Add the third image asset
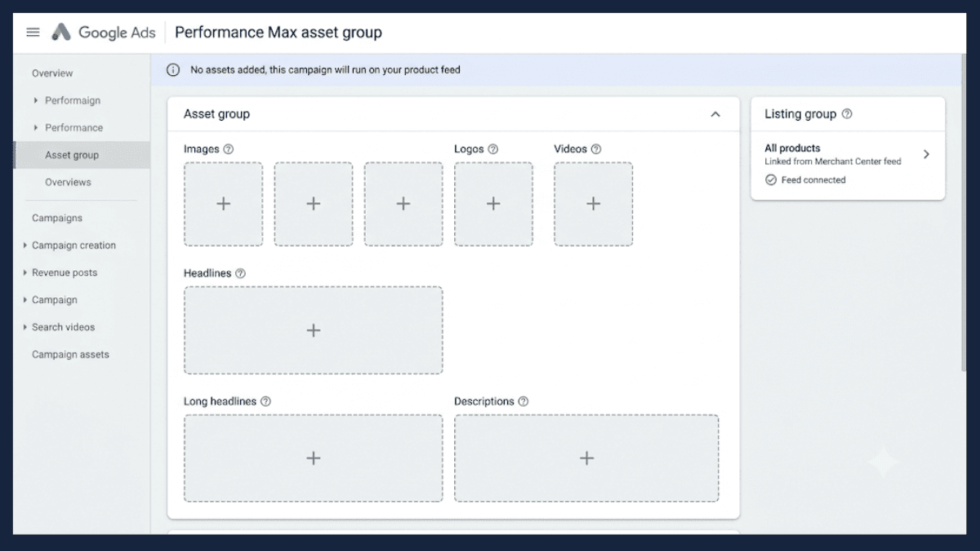980x551 pixels. pos(403,204)
